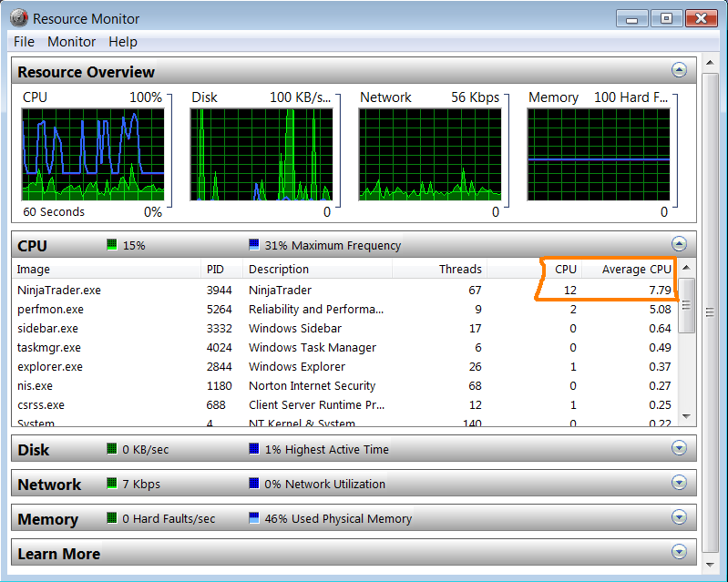
Task: Open the File menu
Action: point(24,42)
